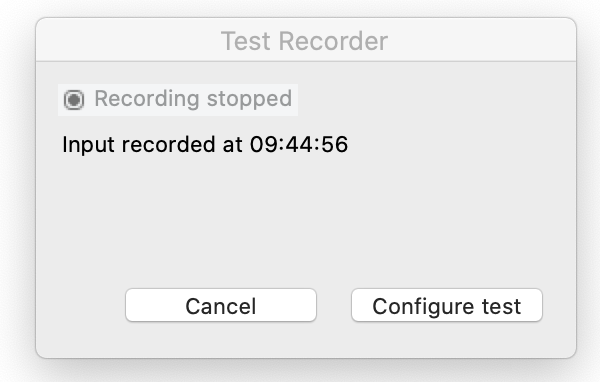Click the word stopped in the recording label
The height and width of the screenshot is (382, 600).
249,100
